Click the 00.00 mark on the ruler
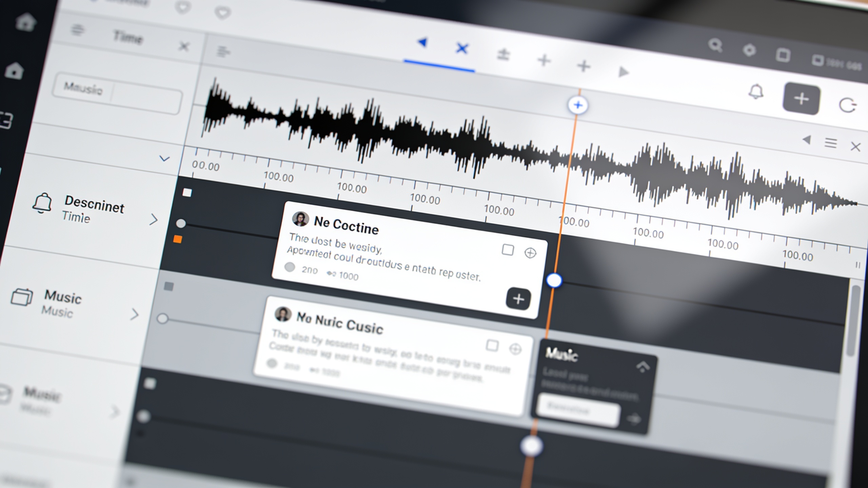The width and height of the screenshot is (868, 488). point(205,166)
